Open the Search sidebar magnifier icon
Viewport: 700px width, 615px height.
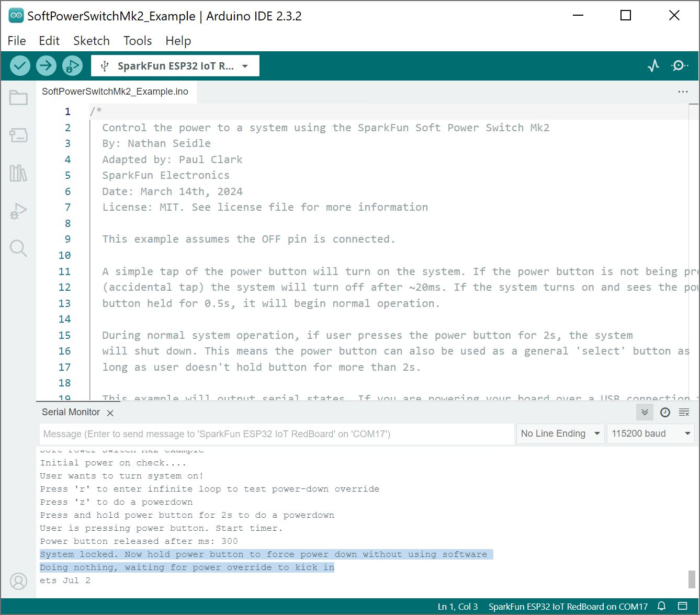click(x=18, y=248)
